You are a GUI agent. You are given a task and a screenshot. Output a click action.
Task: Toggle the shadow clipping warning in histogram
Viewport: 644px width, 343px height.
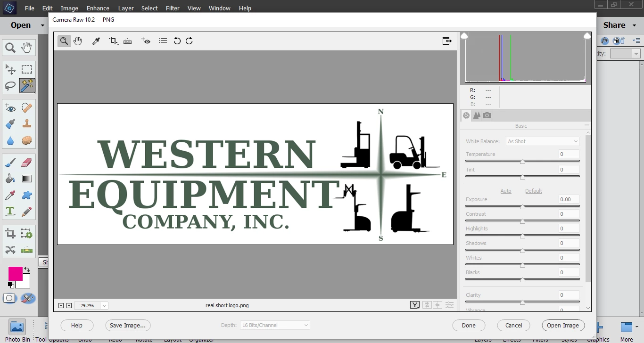pos(464,36)
